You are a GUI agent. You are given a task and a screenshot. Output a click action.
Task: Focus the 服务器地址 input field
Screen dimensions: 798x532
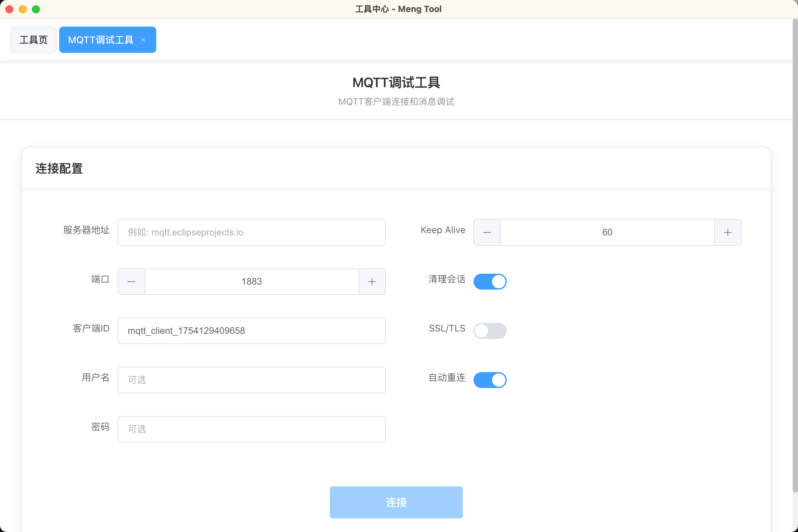coord(251,232)
